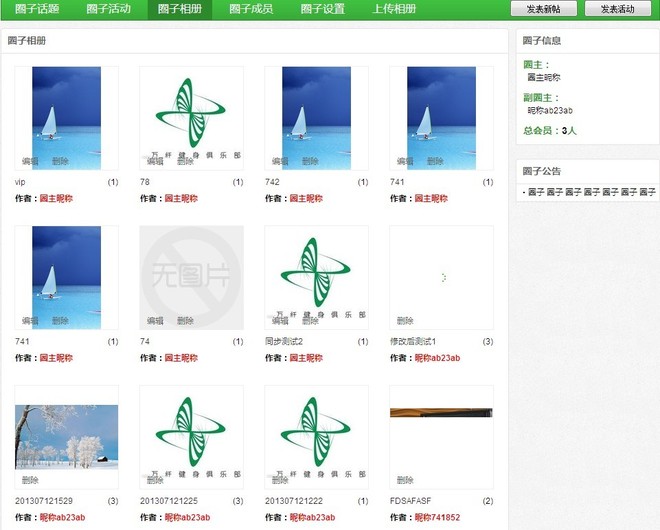Open the 同步测试2 album title link
This screenshot has width=660, height=530.
pyautogui.click(x=284, y=342)
